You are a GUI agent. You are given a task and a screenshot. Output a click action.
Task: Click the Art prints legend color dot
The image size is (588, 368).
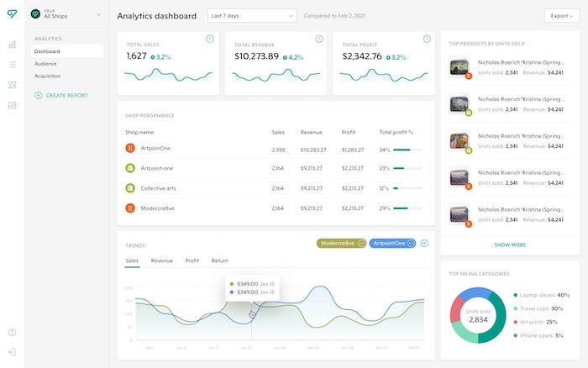[x=516, y=323]
